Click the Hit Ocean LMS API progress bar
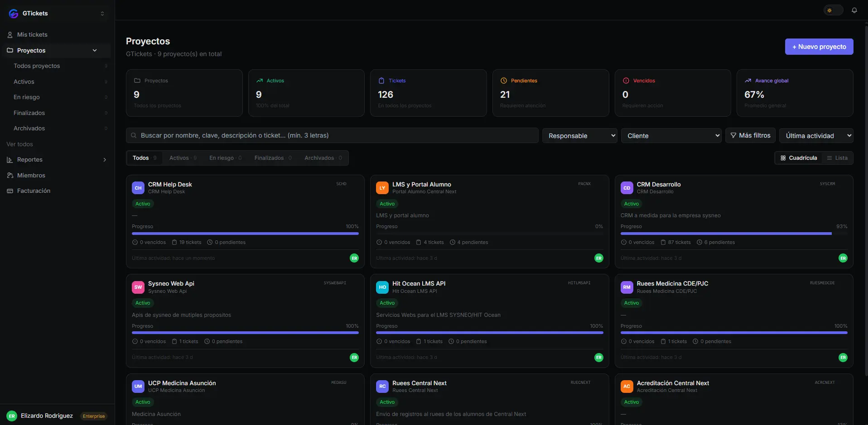This screenshot has height=425, width=868. click(x=490, y=333)
